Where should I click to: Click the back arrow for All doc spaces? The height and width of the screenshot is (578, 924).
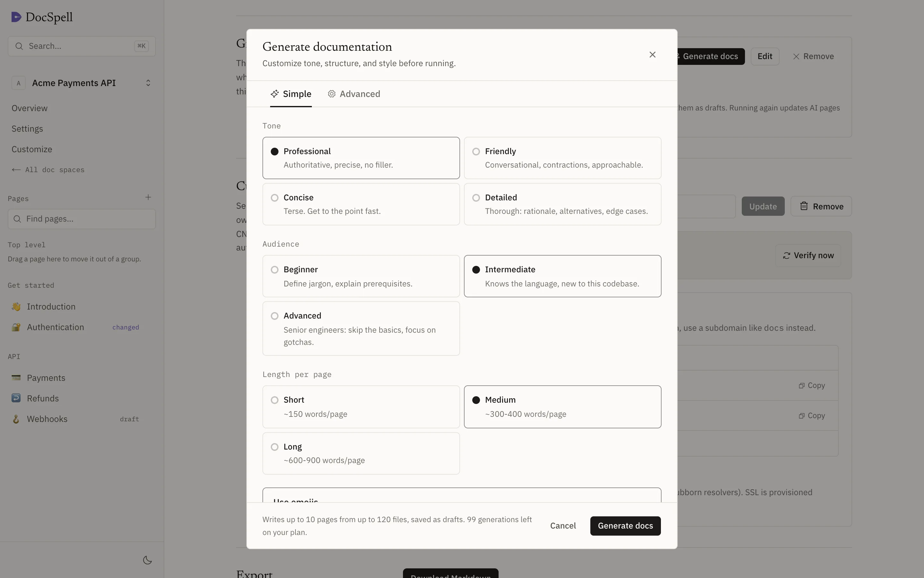pos(16,170)
